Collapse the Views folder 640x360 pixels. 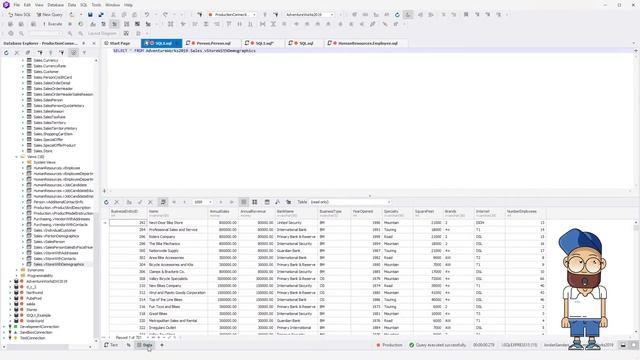[x=17, y=157]
